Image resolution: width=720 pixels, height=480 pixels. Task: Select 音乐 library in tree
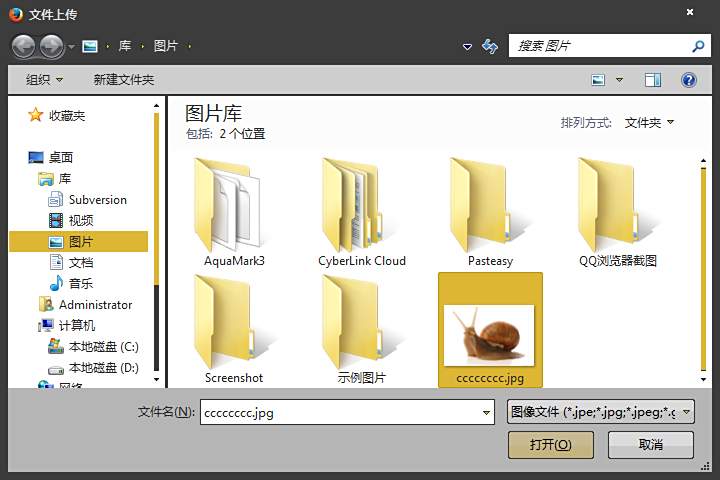81,283
